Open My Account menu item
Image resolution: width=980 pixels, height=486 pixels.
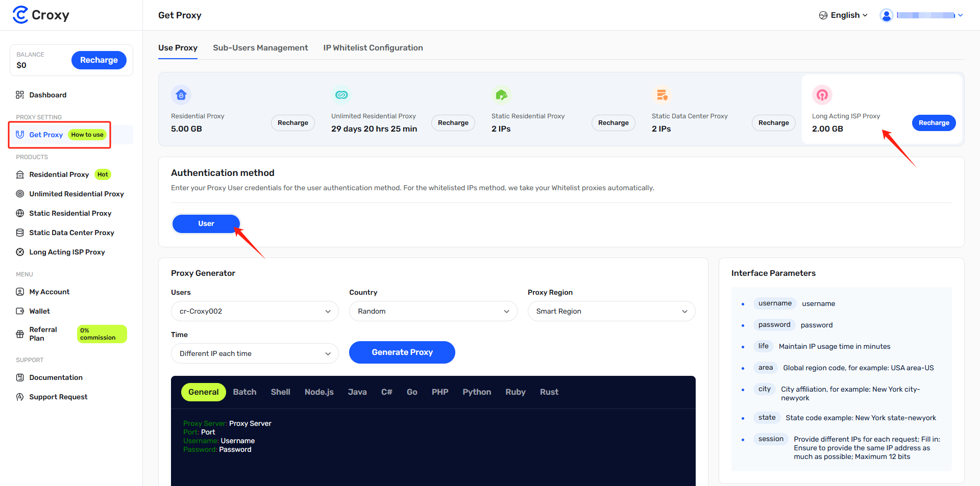[49, 292]
